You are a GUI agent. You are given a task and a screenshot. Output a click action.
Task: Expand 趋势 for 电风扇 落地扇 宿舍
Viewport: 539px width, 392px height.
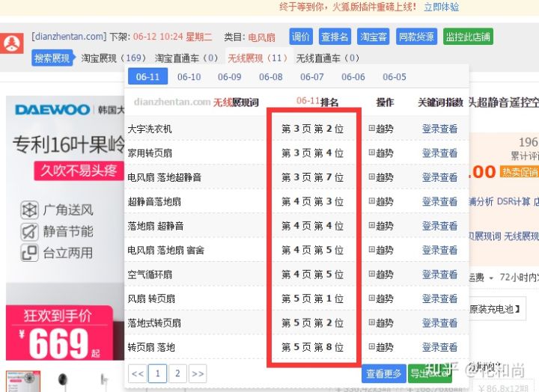(x=381, y=250)
